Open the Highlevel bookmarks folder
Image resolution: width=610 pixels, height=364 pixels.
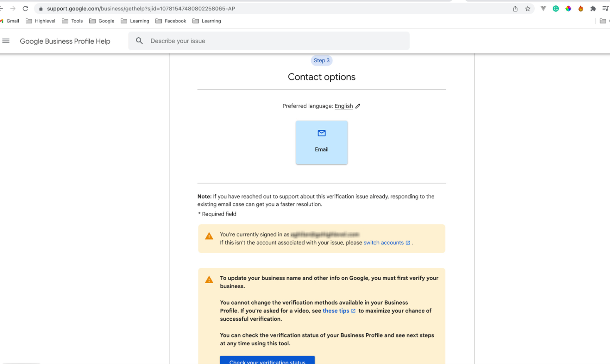(x=41, y=21)
